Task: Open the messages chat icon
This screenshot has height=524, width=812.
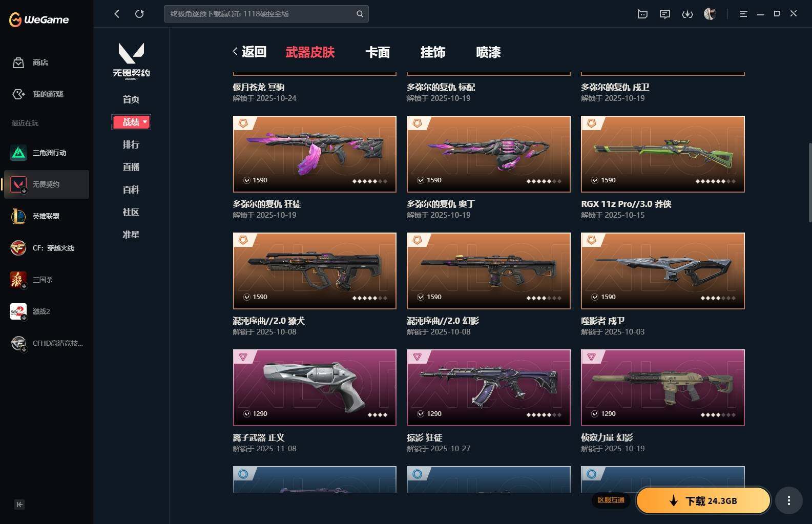Action: point(664,14)
